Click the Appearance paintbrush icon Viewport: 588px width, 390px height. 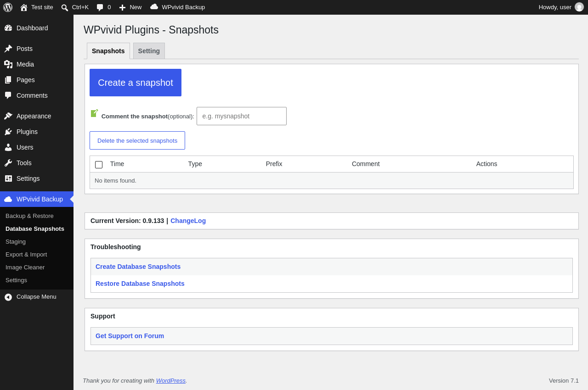click(x=8, y=116)
